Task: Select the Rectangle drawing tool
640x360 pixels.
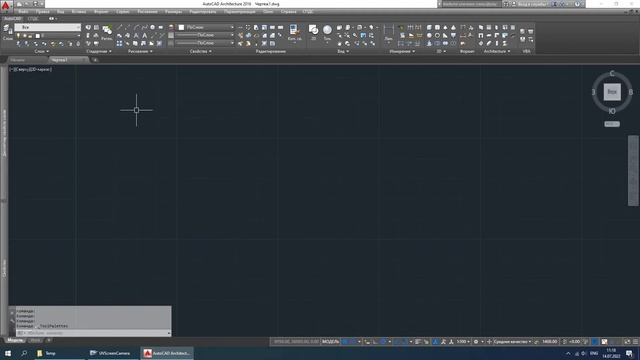Action: click(160, 27)
